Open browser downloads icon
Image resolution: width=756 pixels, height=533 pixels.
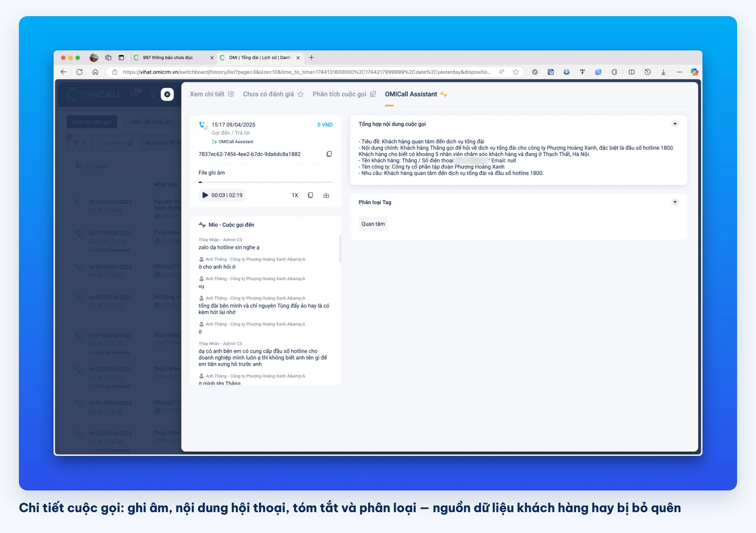[x=663, y=72]
